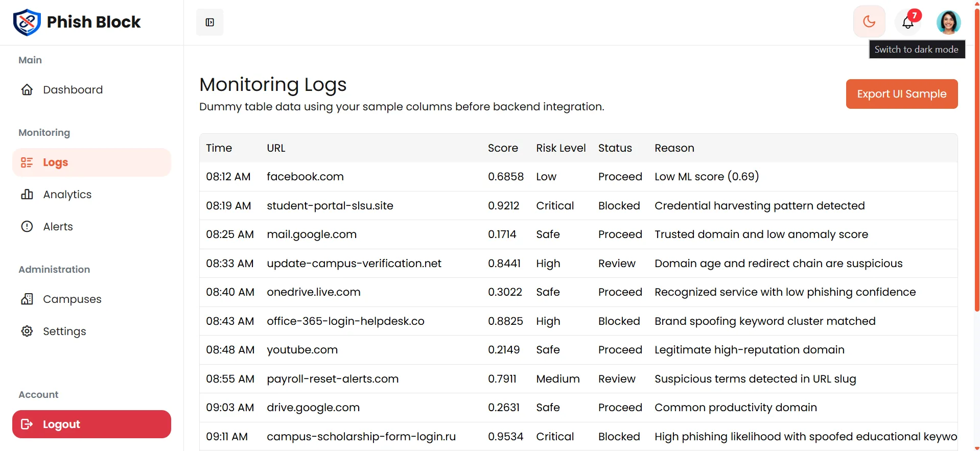
Task: Select the campus-scholarship-form-login.ru URL cell
Action: [x=361, y=437]
